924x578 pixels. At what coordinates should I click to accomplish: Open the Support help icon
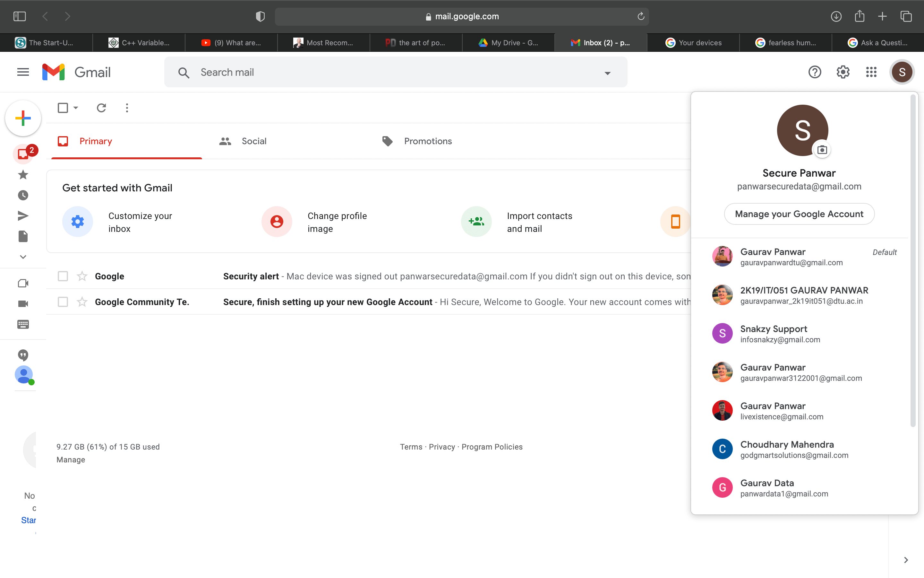click(814, 72)
